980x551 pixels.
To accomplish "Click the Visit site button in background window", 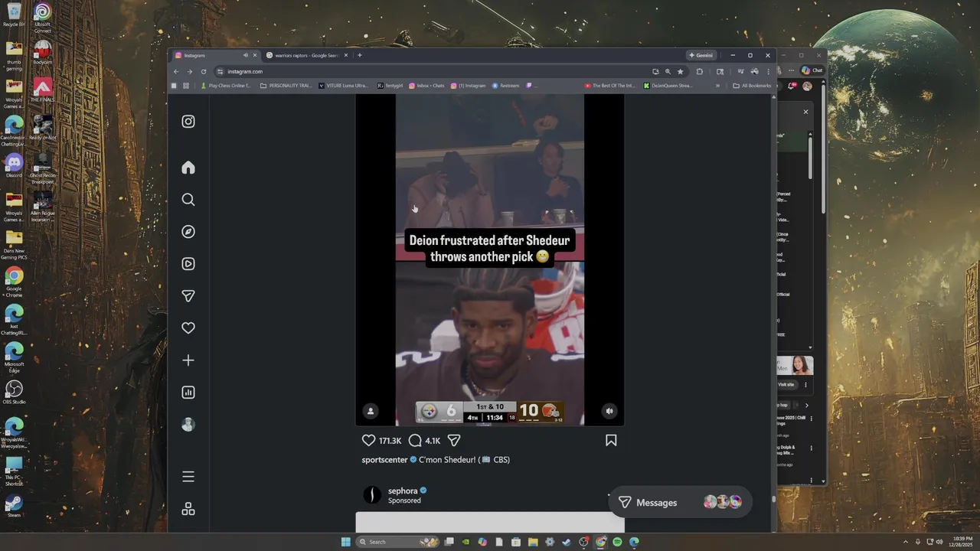I will pos(786,385).
